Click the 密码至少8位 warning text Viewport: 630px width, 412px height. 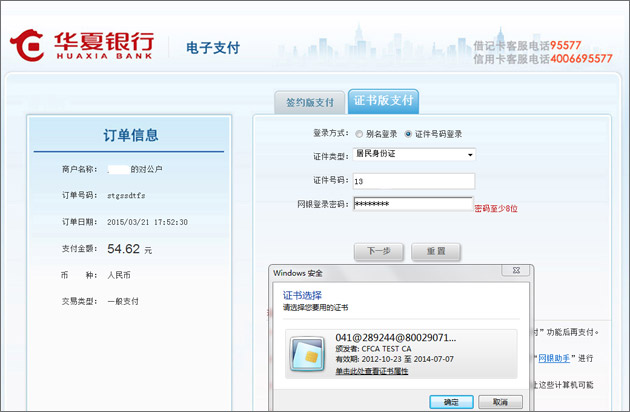pyautogui.click(x=496, y=209)
